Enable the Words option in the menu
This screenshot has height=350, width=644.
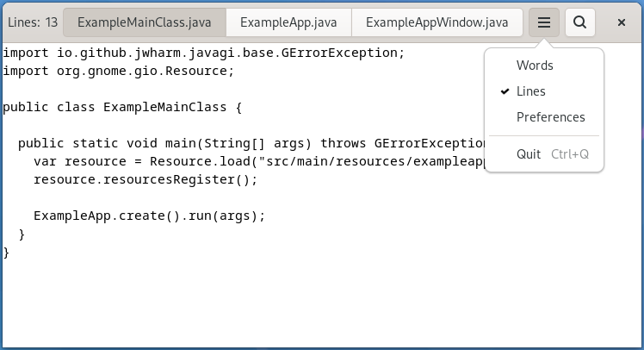coord(535,66)
